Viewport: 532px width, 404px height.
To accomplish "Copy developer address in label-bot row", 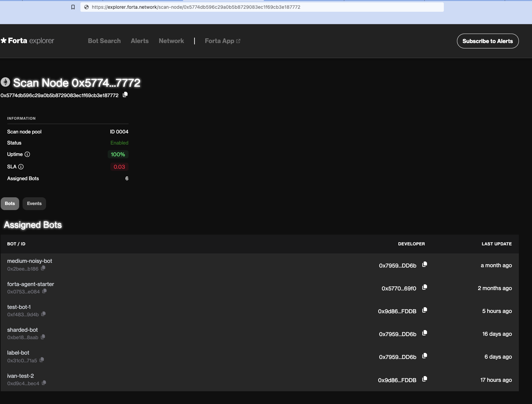I will coord(425,356).
